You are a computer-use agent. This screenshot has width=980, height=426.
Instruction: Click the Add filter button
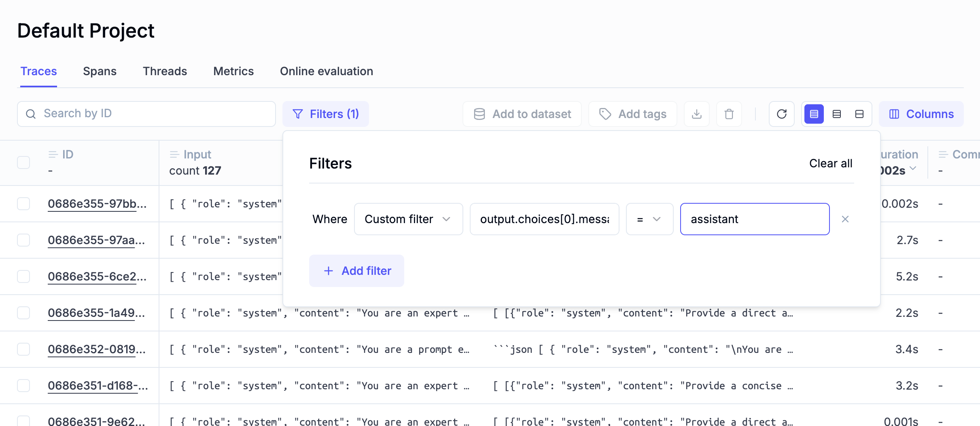[356, 271]
